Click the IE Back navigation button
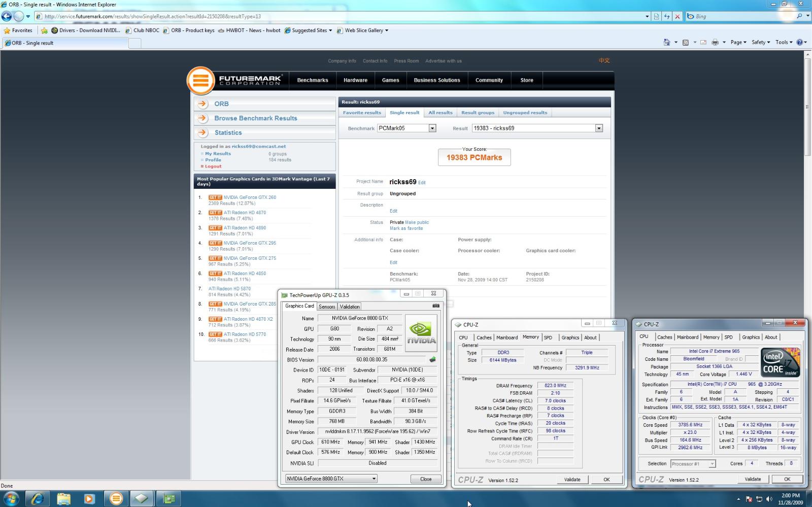This screenshot has height=507, width=812. point(7,16)
